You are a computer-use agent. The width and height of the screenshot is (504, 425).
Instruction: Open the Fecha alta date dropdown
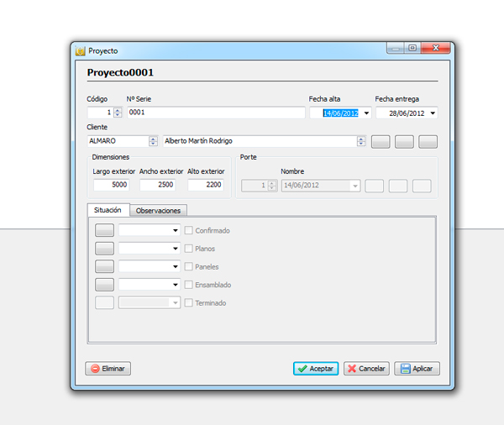366,113
